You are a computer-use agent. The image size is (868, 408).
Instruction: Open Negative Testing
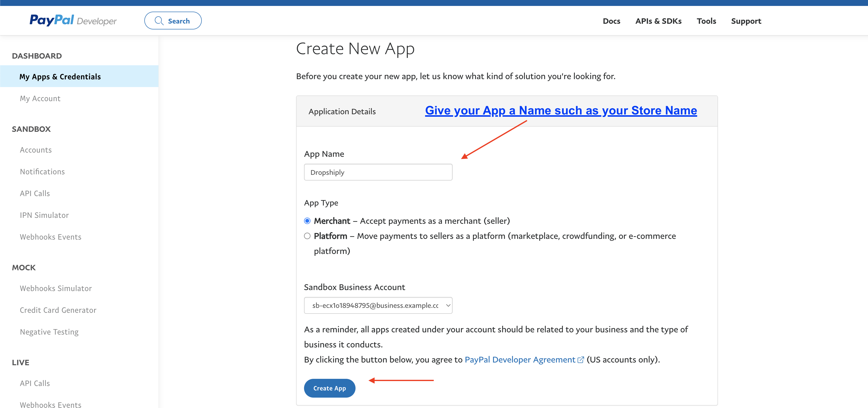(x=49, y=332)
